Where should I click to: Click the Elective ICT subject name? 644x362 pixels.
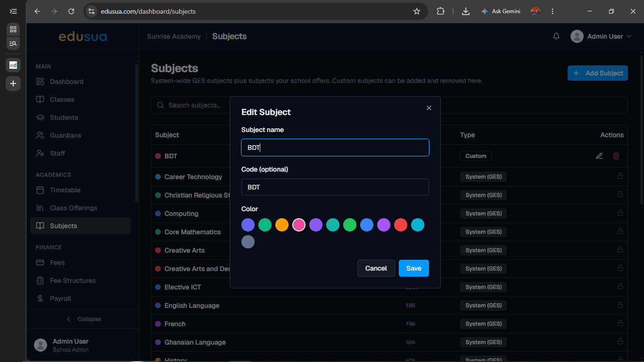183,287
